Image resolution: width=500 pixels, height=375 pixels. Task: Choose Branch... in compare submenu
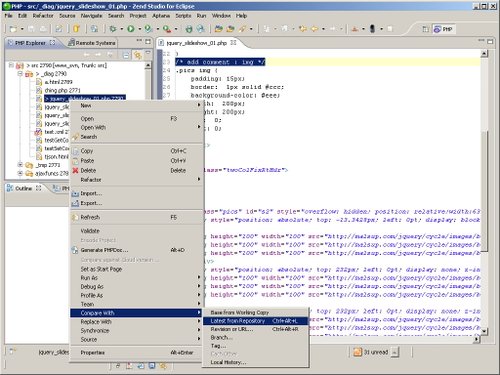pos(255,338)
